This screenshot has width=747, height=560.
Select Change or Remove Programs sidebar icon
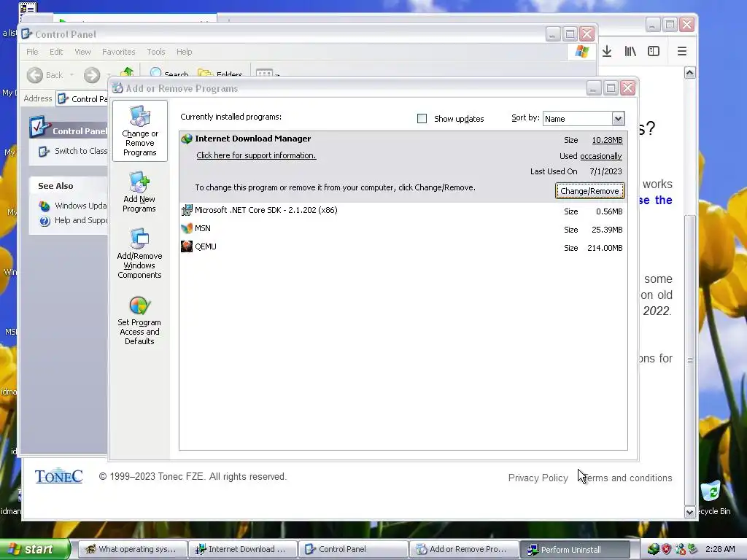139,131
